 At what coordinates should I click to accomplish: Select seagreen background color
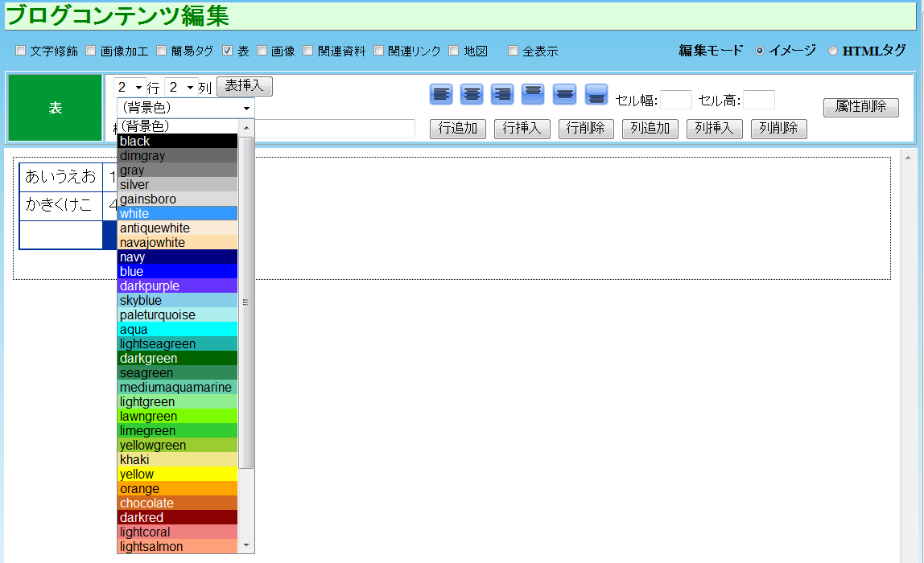(x=177, y=372)
